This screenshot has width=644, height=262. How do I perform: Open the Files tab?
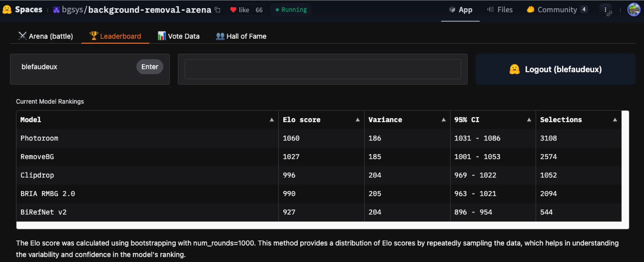[x=500, y=10]
